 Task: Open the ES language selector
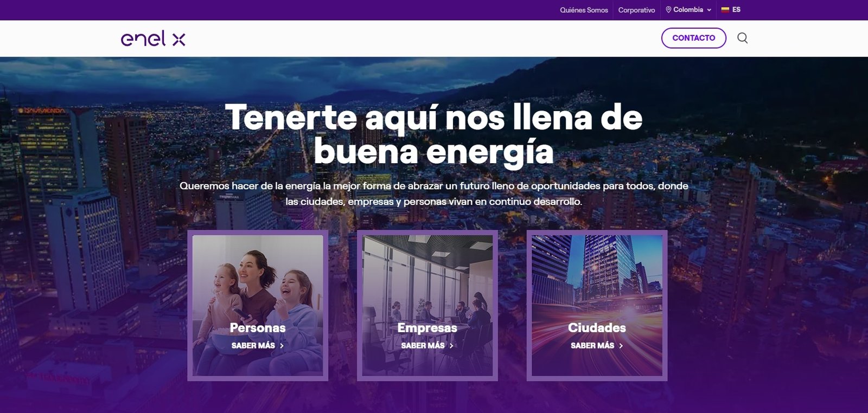(731, 10)
